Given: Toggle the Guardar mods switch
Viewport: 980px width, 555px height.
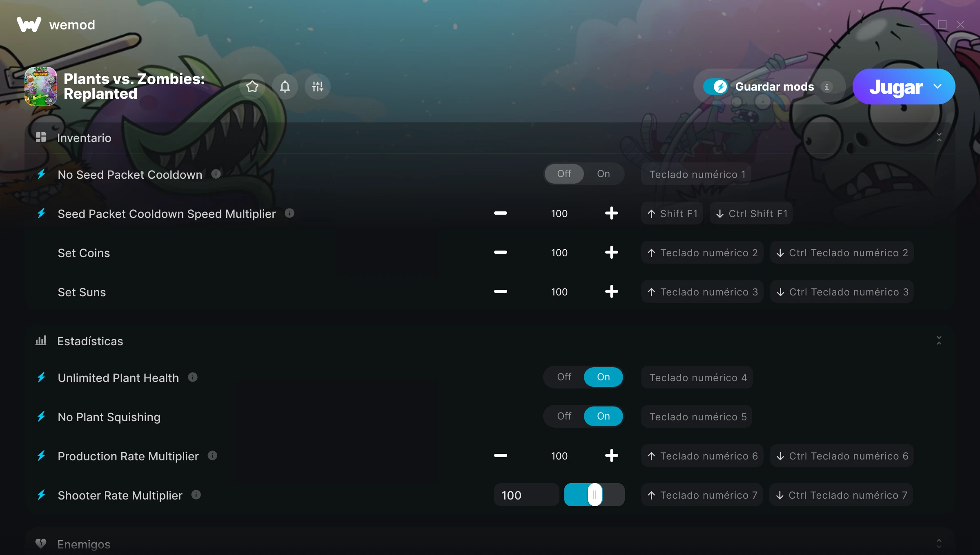Looking at the screenshot, I should pyautogui.click(x=716, y=87).
